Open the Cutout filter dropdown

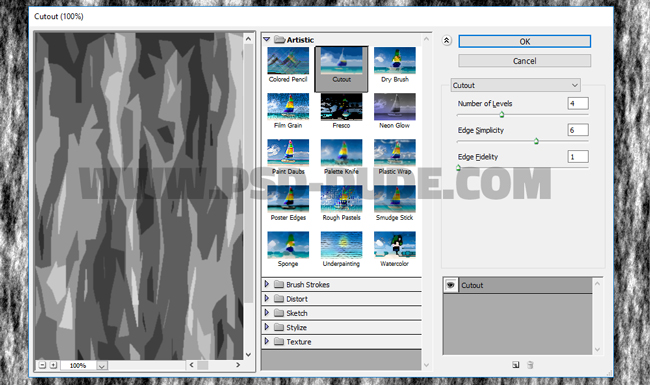tap(515, 85)
